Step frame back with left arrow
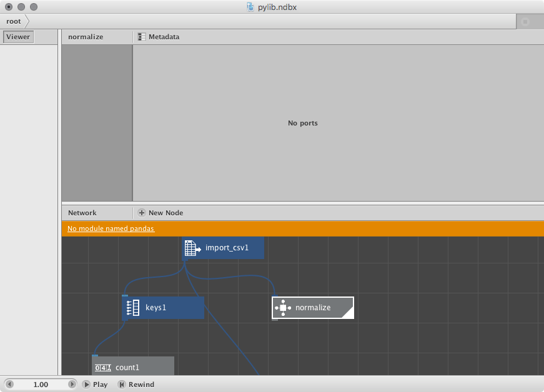 (10, 385)
